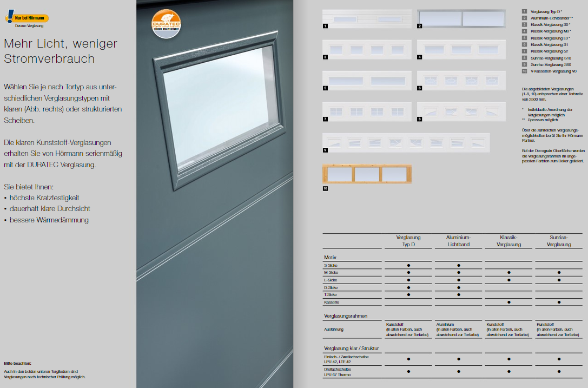
Task: Click the 'Individuelle Anordnung der Verglasungen möglich' footnote
Action: click(550, 112)
